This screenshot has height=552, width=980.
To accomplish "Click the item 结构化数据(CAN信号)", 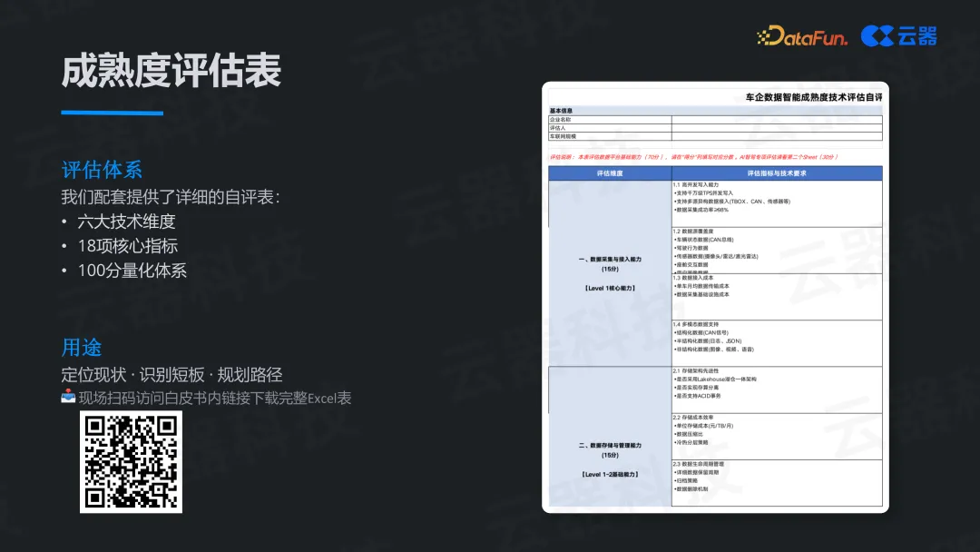I will (701, 332).
